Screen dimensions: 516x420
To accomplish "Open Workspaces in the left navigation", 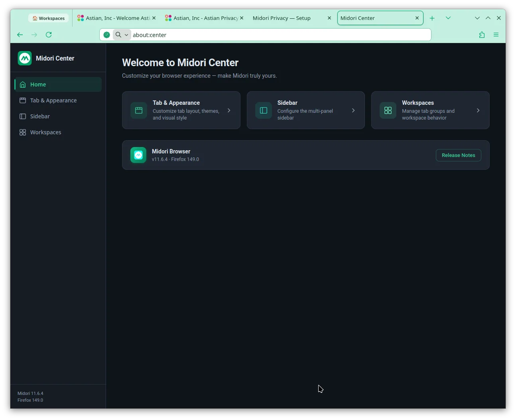I will pos(58,132).
